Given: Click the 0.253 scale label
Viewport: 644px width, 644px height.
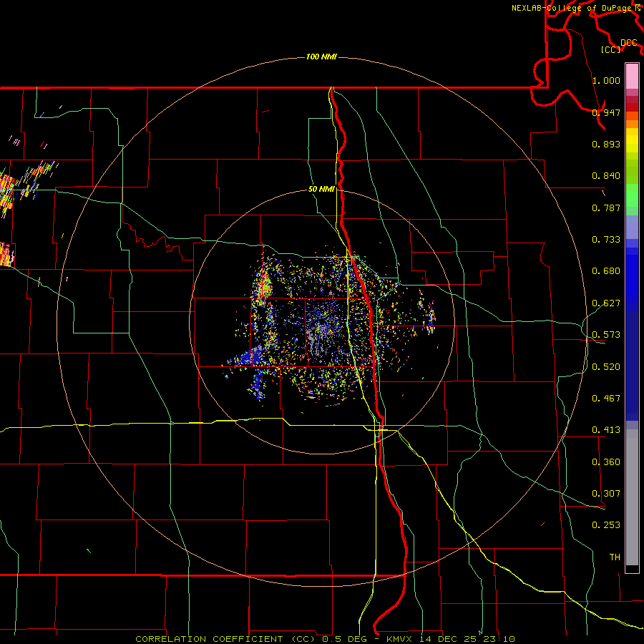Looking at the screenshot, I should (606, 525).
